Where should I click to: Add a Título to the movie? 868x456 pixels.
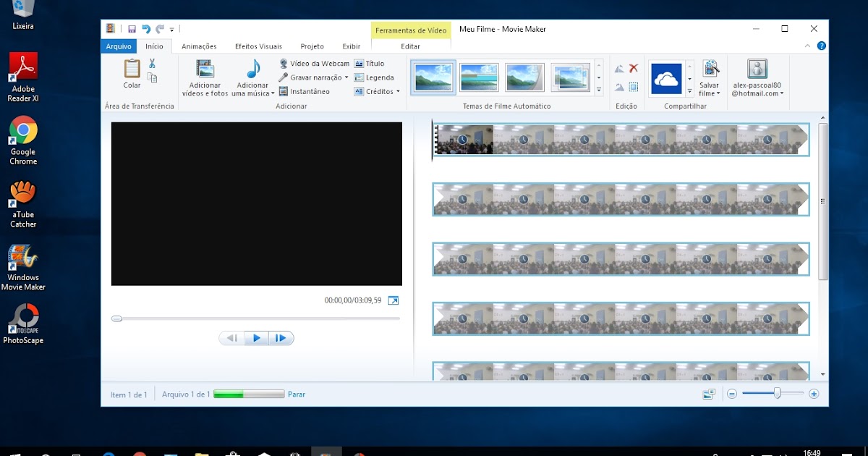coord(369,64)
